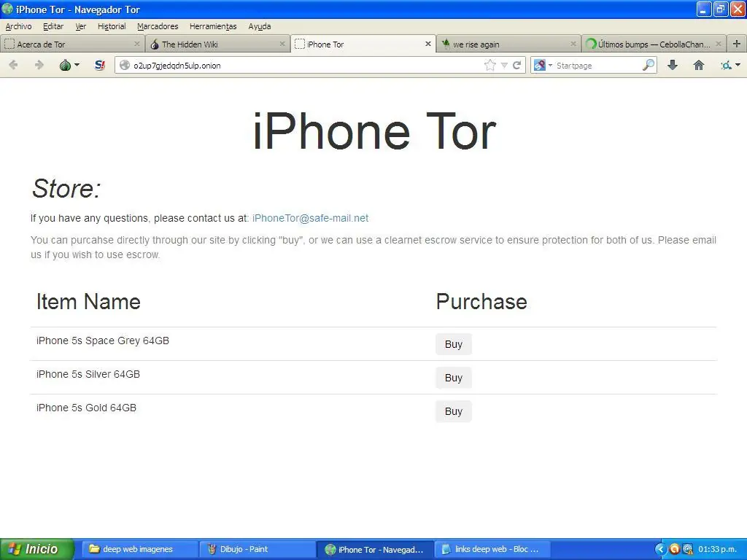
Task: Buy iPhone 5s Space Grey 64GB
Action: coord(454,344)
